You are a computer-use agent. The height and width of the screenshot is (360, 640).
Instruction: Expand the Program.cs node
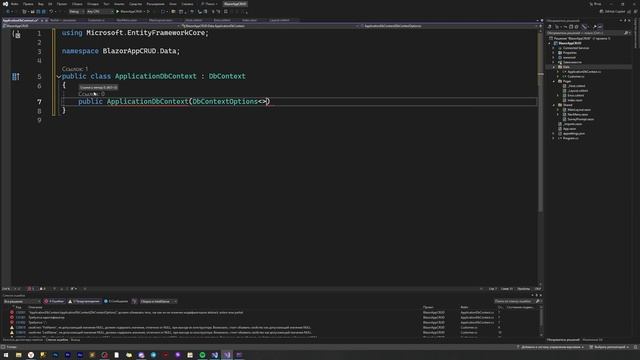554,138
